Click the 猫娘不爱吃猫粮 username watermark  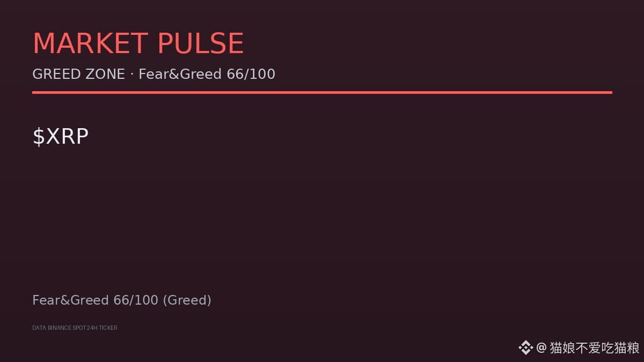click(595, 348)
